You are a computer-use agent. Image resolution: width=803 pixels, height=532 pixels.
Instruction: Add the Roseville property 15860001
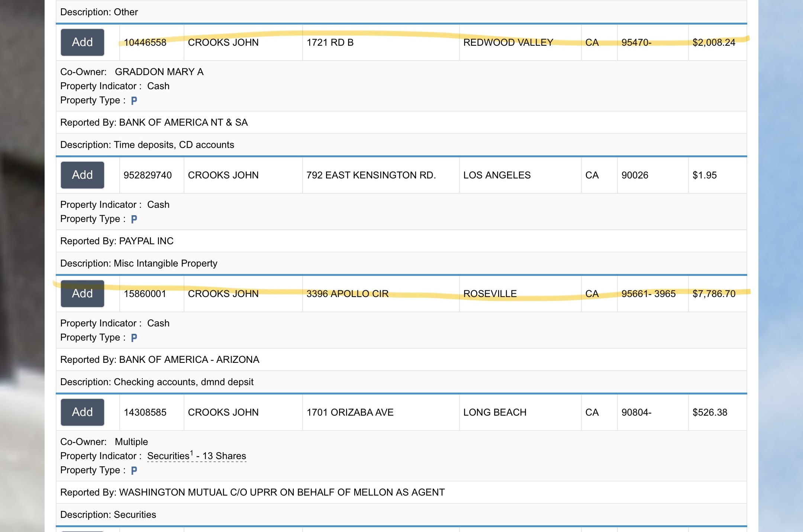(83, 294)
